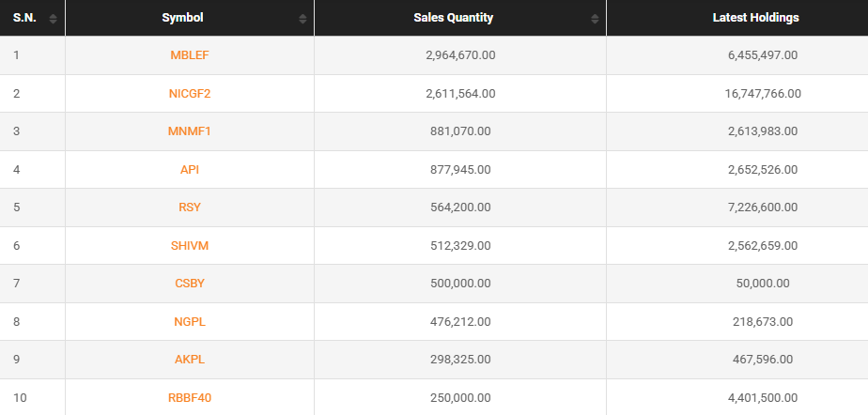Click the sort arrows beside S.N. header
This screenshot has width=868, height=415.
(53, 19)
